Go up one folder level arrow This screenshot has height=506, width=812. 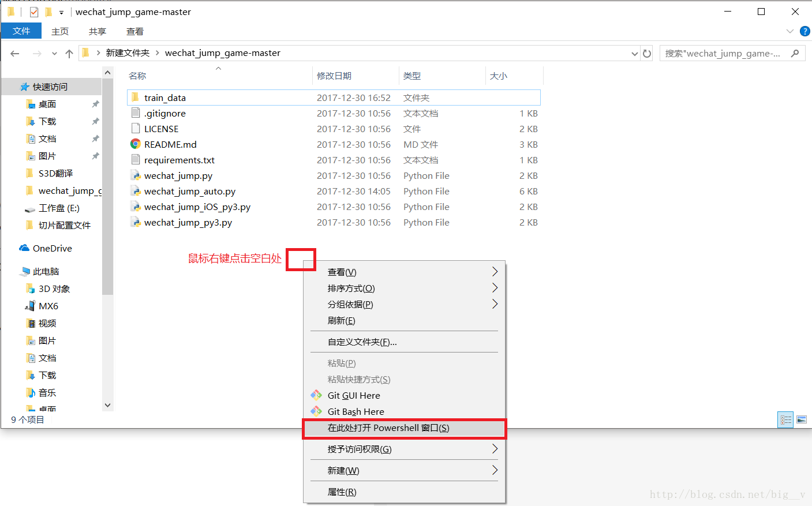coord(69,53)
